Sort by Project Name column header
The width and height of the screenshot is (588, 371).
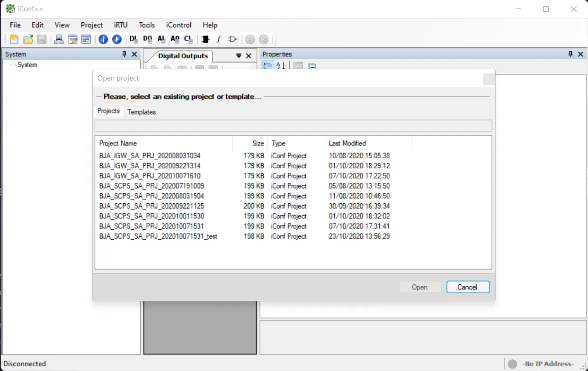[164, 144]
